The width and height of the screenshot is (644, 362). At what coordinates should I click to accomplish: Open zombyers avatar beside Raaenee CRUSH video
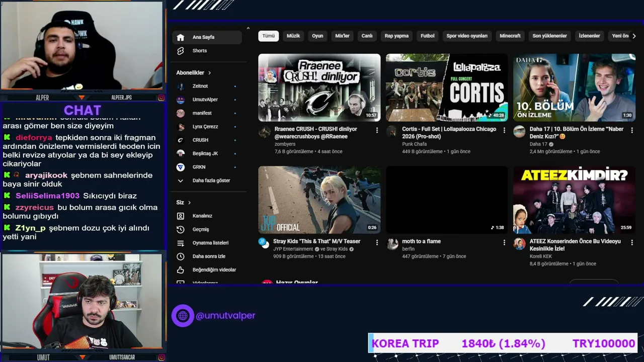coord(265,132)
